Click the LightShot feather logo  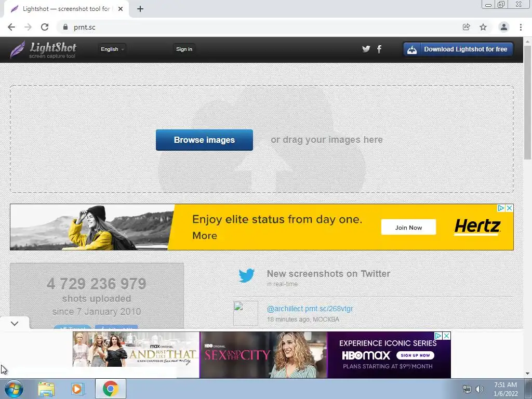point(18,49)
